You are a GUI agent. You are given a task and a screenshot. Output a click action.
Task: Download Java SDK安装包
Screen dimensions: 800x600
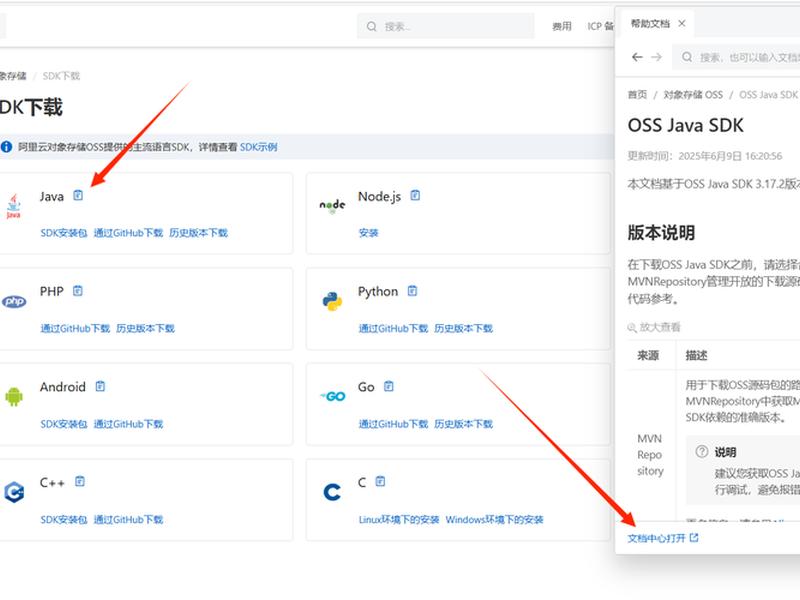tap(64, 233)
